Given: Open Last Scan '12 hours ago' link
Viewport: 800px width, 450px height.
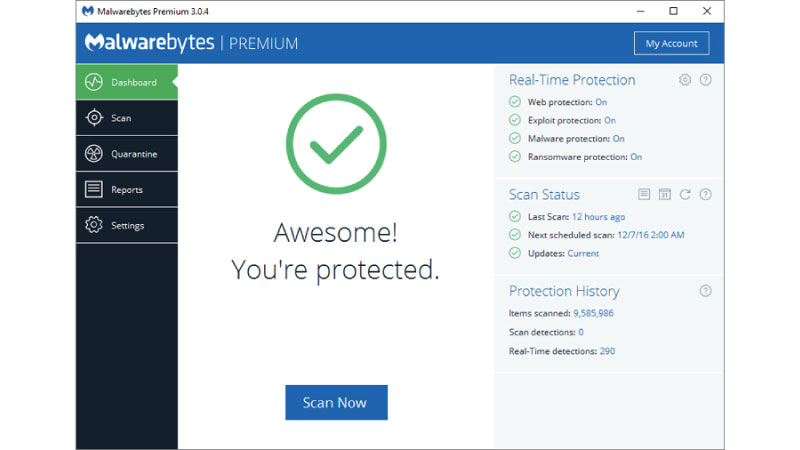Looking at the screenshot, I should tap(599, 217).
